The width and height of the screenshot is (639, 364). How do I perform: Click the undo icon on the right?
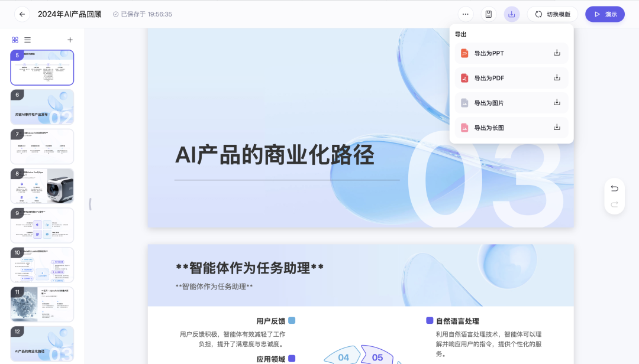(614, 188)
